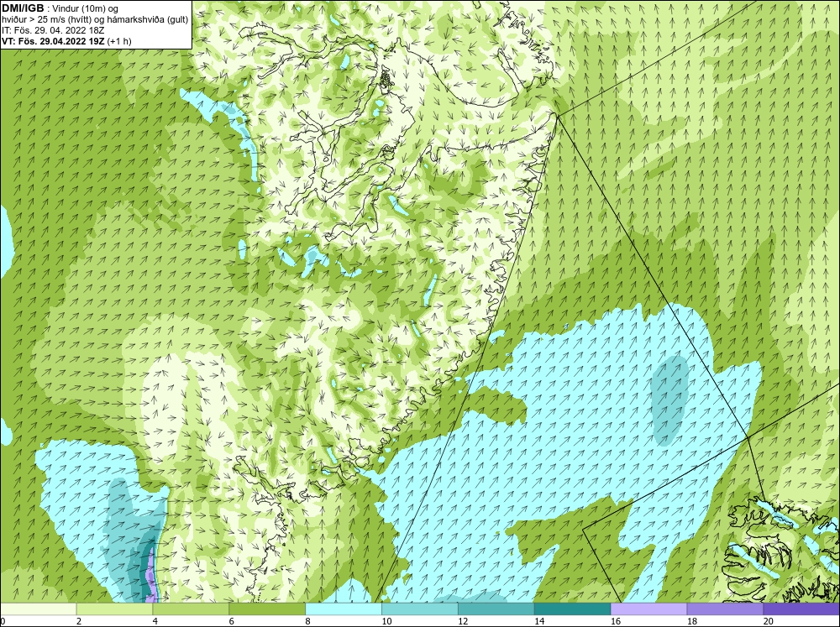This screenshot has width=840, height=627.
Task: Click the legend value label 12
Action: coord(463,621)
